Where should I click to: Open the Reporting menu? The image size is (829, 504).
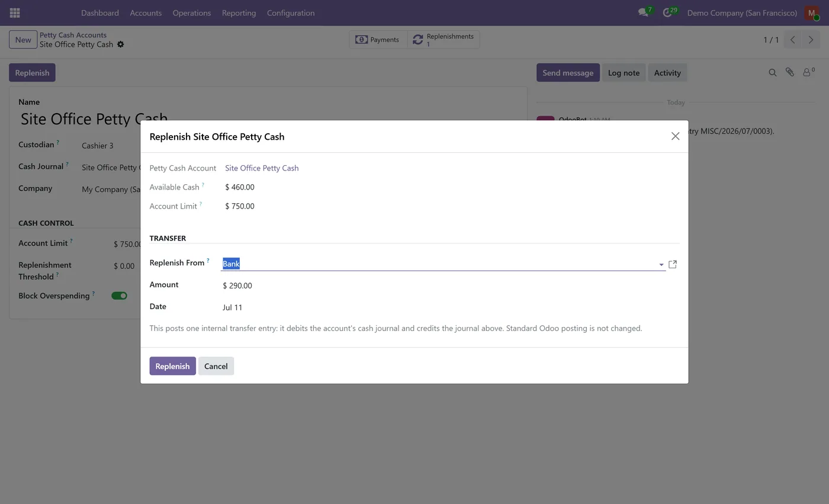239,12
